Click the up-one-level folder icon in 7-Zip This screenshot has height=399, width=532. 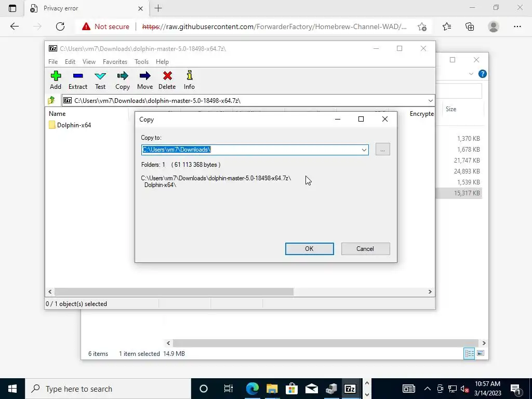click(x=51, y=100)
